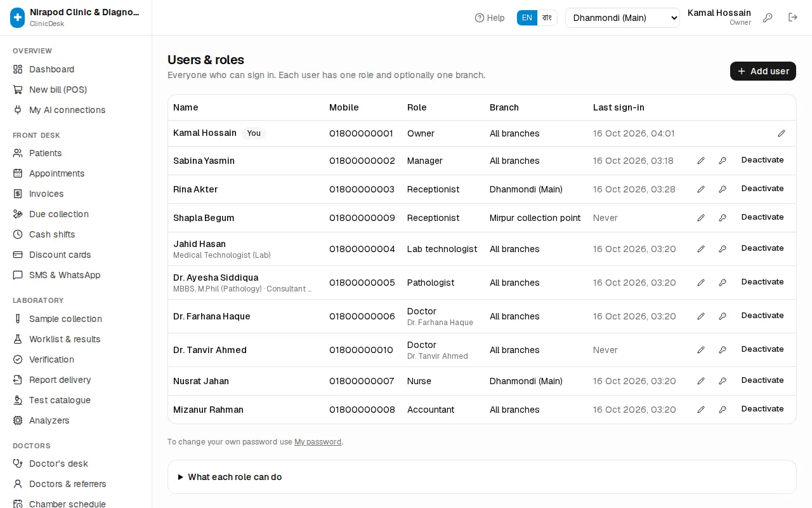
Task: Edit Dr. Tanvir Ahmed's user entry
Action: [701, 350]
